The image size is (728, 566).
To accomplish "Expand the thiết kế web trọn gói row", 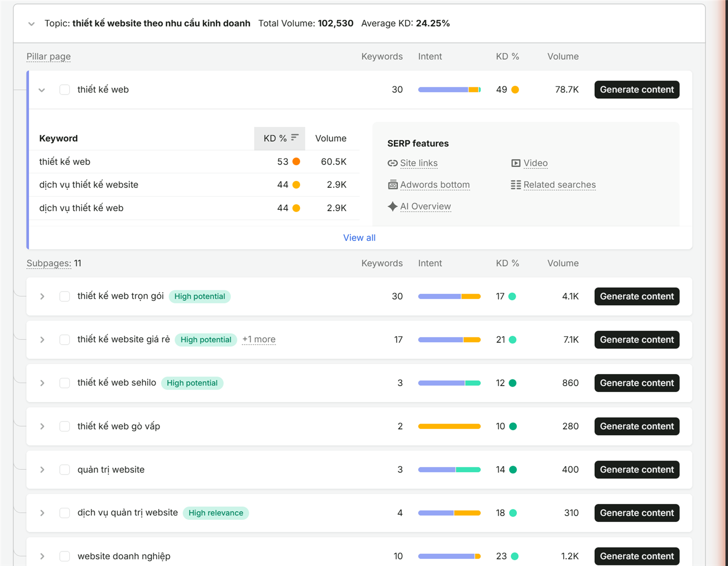I will pos(42,296).
